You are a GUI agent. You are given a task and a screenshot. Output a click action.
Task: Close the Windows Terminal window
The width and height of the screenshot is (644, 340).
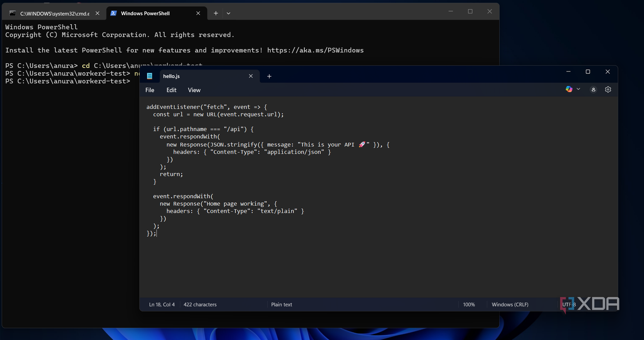pos(489,12)
